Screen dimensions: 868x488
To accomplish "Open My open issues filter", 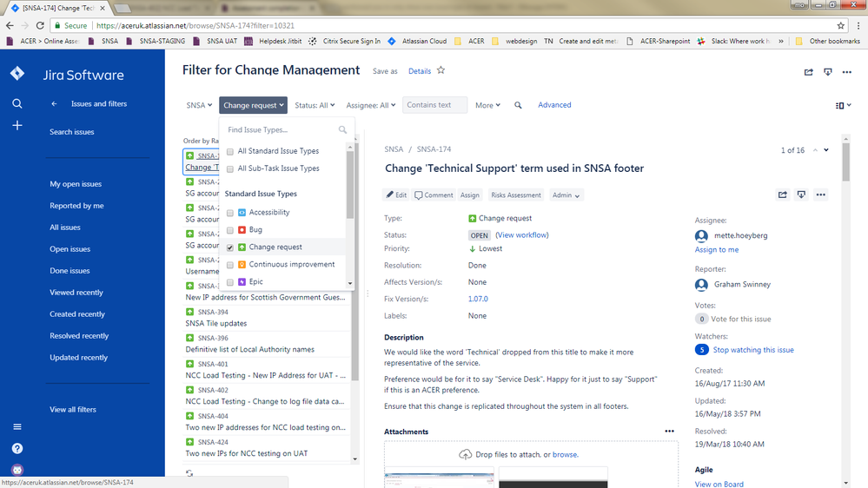I will 76,184.
